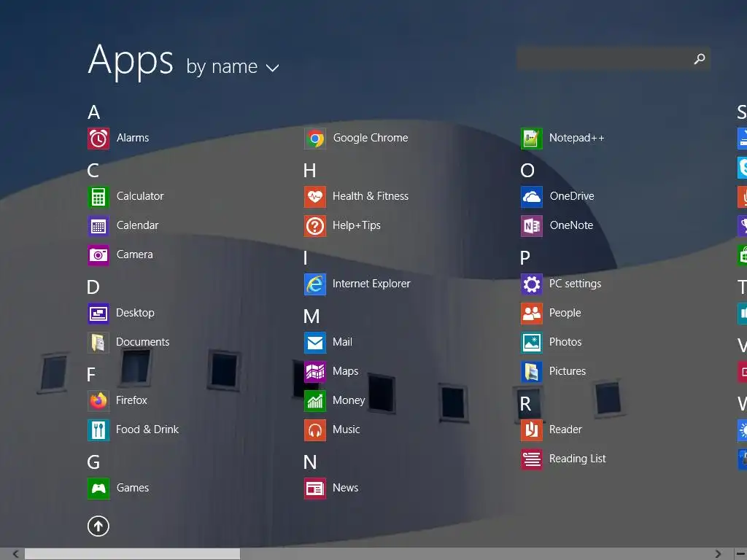The image size is (747, 560).
Task: Launch Google Chrome icon
Action: point(315,139)
